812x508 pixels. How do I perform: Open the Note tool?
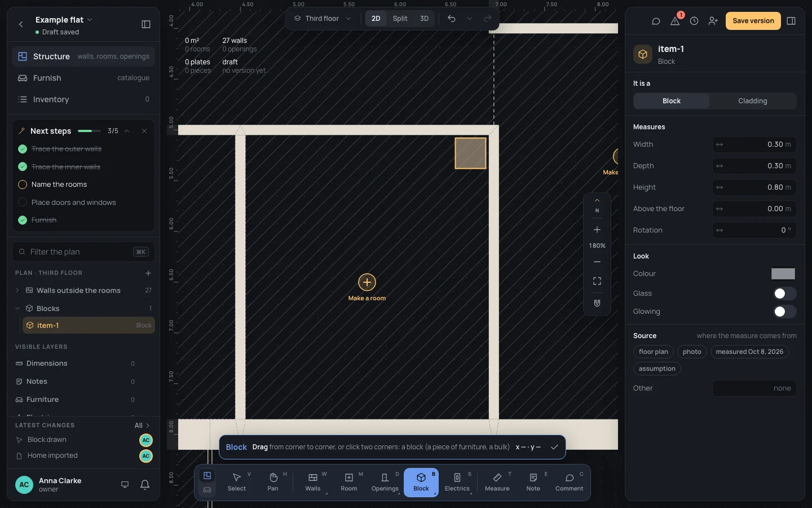coord(533,482)
